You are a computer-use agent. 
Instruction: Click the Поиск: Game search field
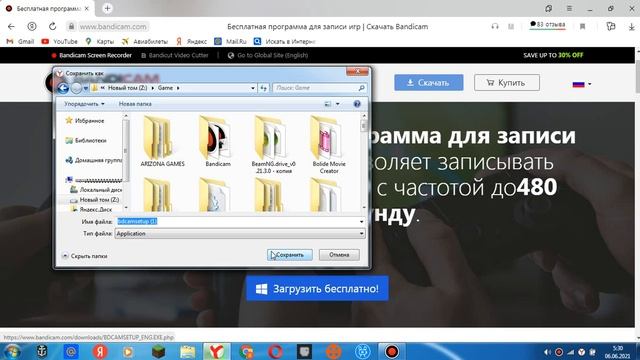[x=319, y=88]
